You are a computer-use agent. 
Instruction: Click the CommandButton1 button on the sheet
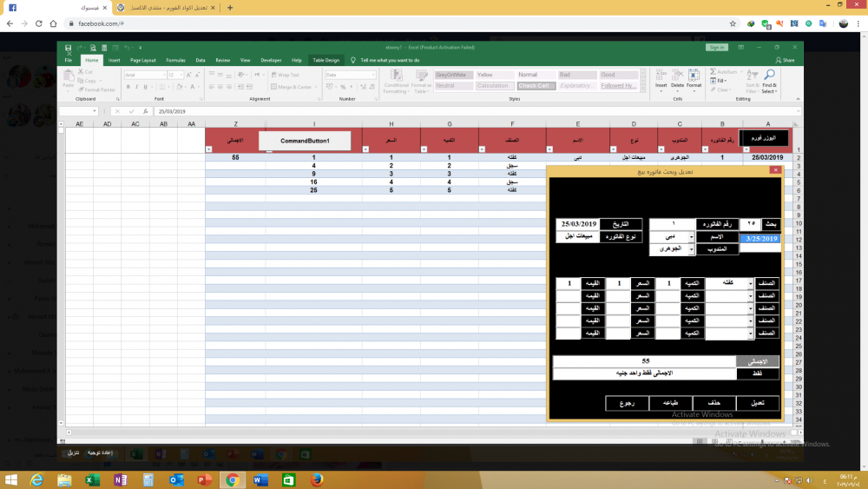pyautogui.click(x=305, y=141)
